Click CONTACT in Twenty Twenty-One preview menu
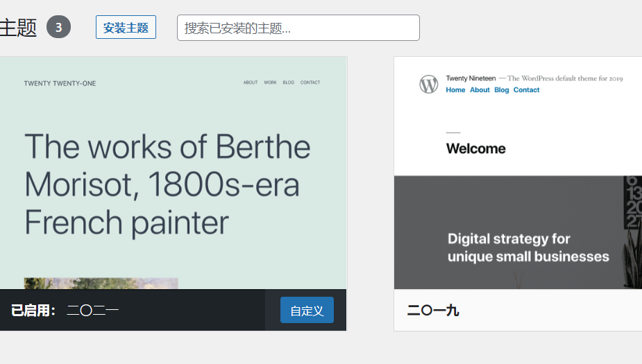 pyautogui.click(x=310, y=83)
